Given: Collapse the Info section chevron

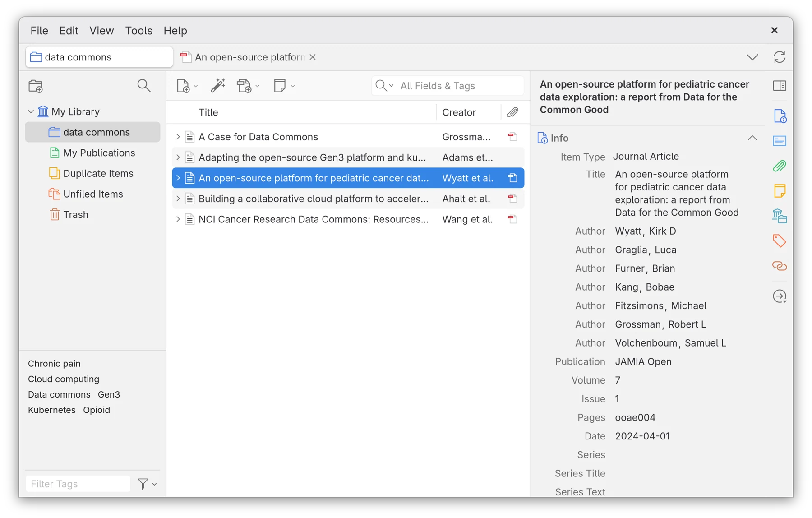Looking at the screenshot, I should (752, 138).
